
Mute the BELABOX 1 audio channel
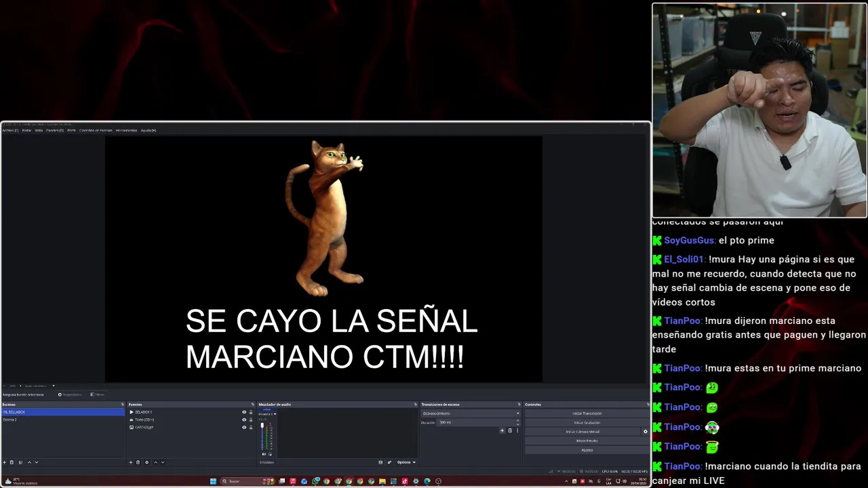point(264,454)
